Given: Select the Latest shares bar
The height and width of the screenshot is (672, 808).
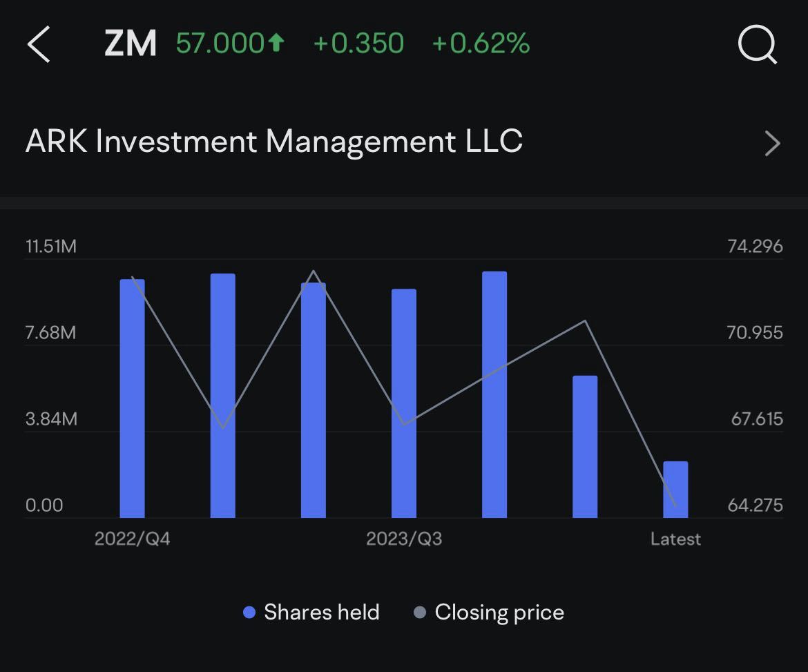Looking at the screenshot, I should point(675,490).
